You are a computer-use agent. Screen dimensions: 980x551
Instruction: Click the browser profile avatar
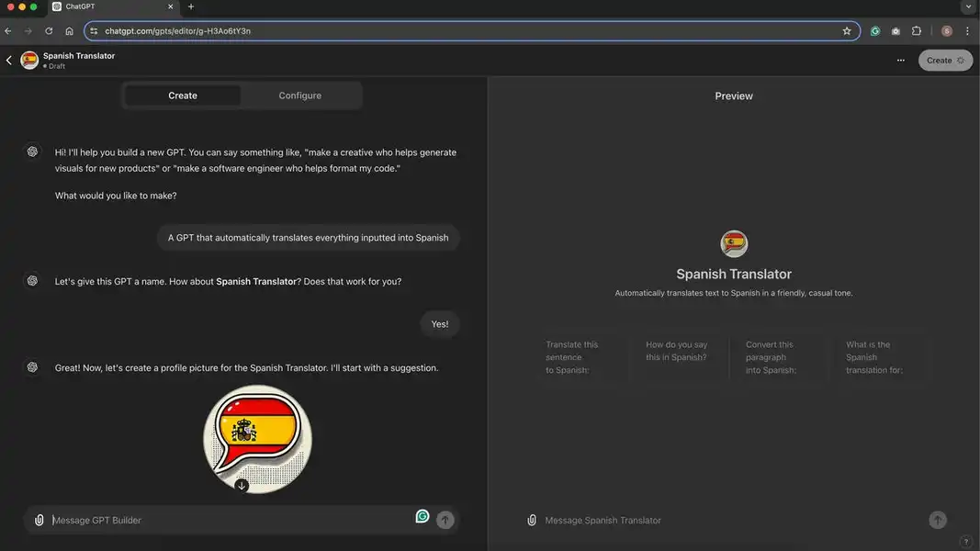click(947, 30)
